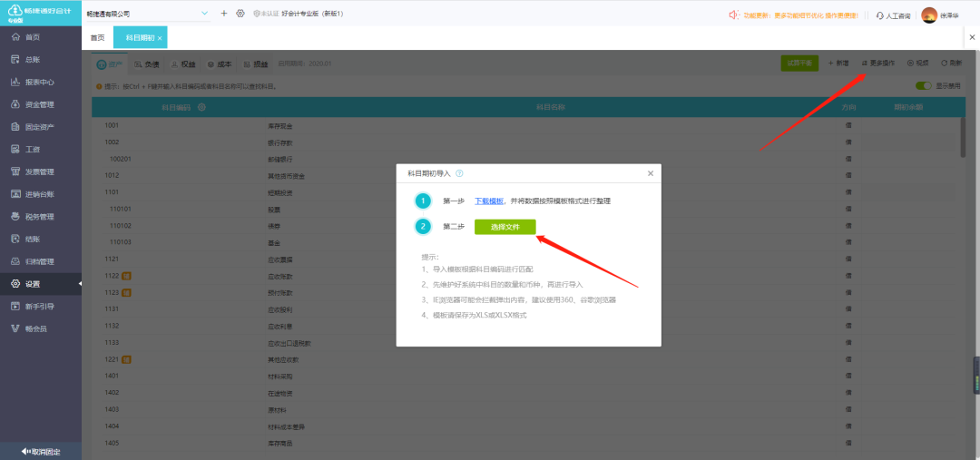Select 负债 category tab
Viewport: 980px width, 460px height.
[x=146, y=64]
